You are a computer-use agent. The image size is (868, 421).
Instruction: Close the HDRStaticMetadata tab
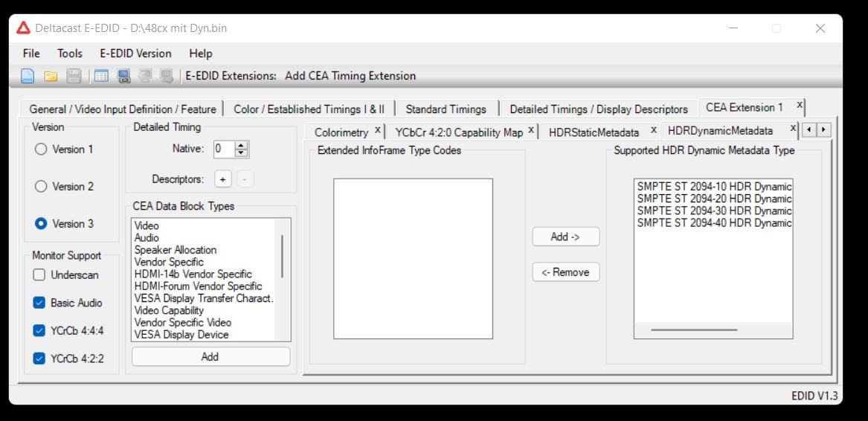[x=654, y=129]
